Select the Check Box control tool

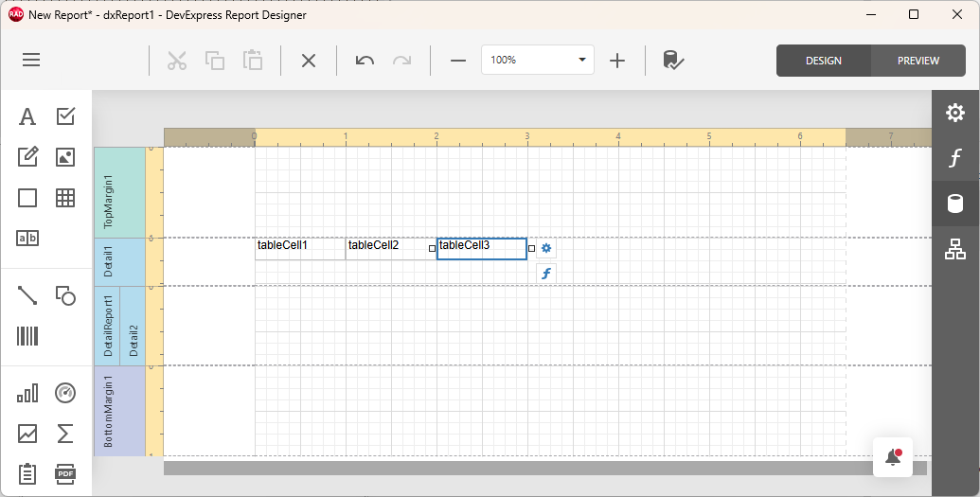[65, 116]
